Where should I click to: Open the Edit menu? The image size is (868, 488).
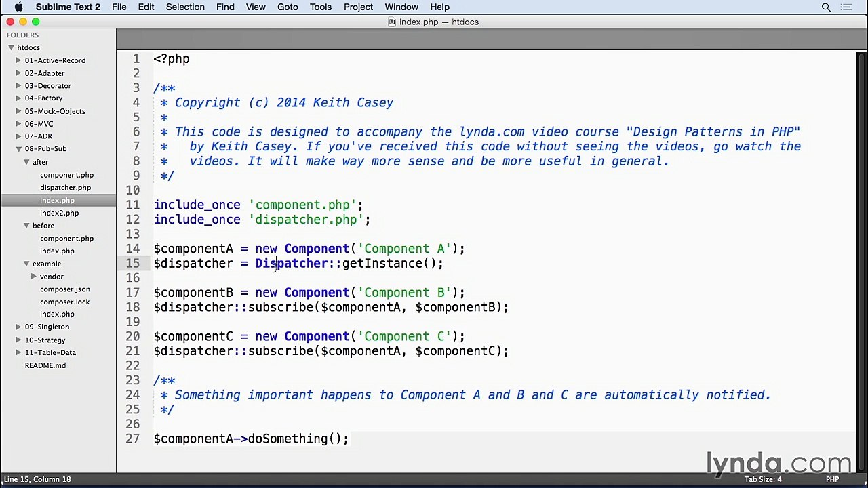coord(146,7)
